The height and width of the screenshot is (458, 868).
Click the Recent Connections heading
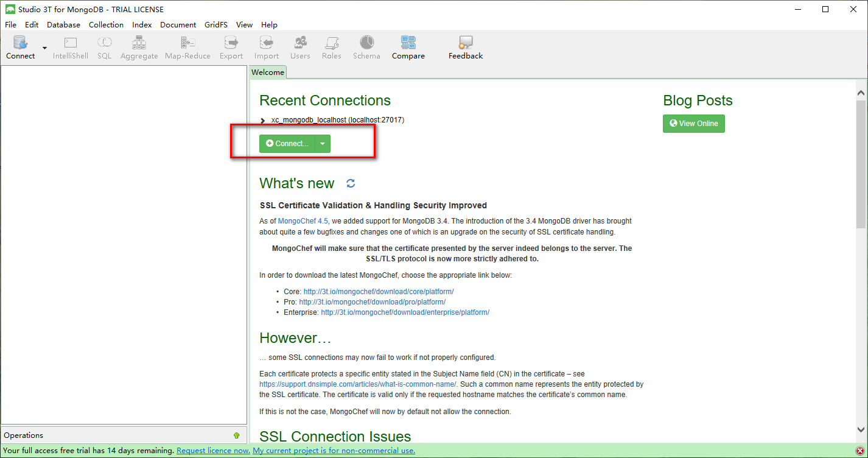325,100
